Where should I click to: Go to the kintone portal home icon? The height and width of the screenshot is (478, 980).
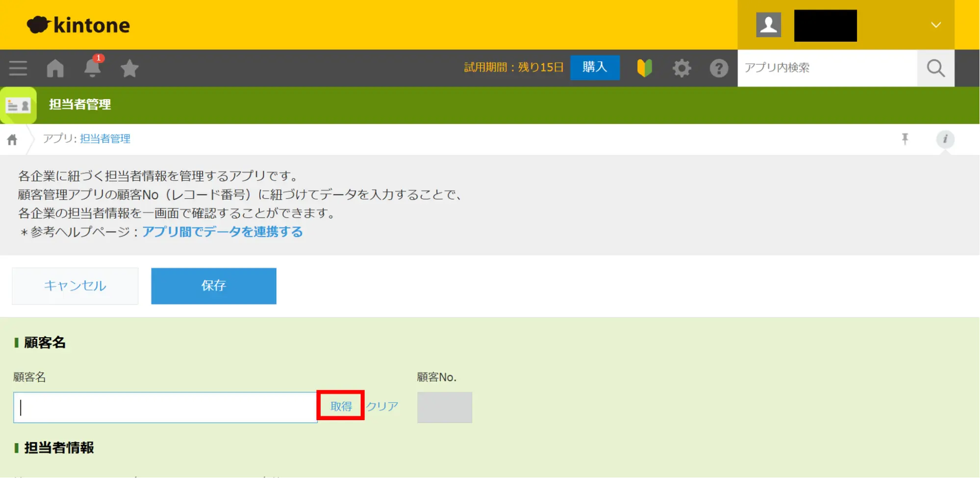(x=55, y=68)
